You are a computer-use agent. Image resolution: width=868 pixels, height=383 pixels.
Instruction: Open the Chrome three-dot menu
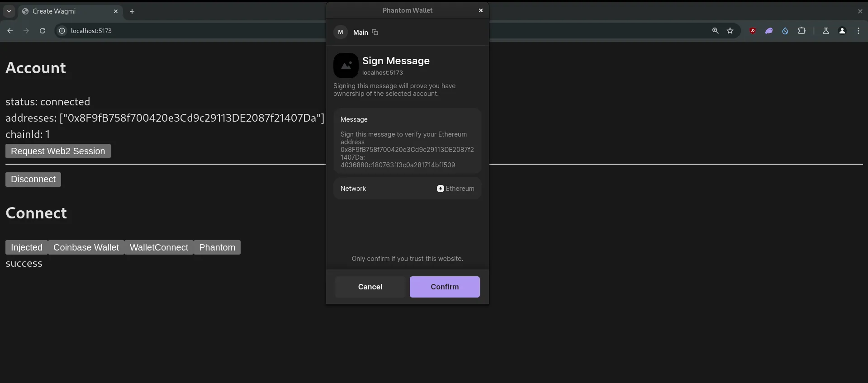858,31
